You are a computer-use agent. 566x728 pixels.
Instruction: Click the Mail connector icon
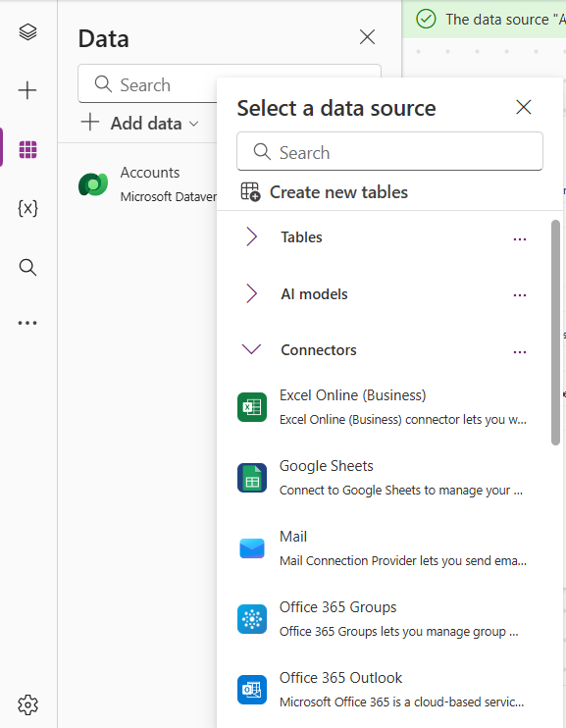click(x=252, y=548)
